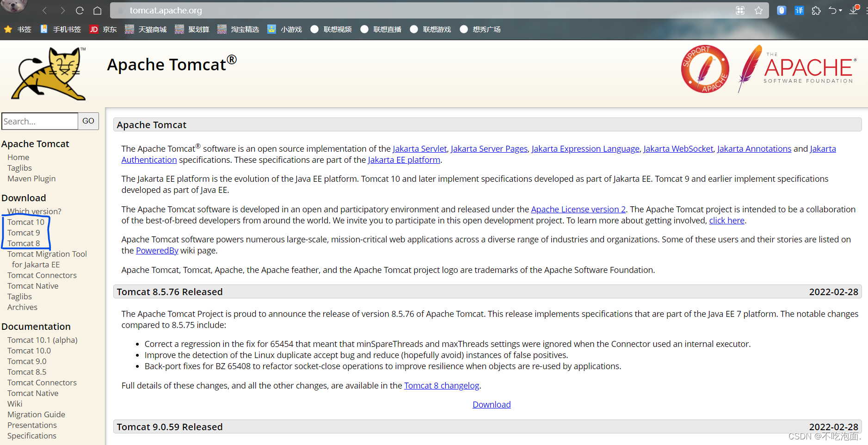Open 联想游戏 bookmark
The width and height of the screenshot is (868, 445).
430,29
